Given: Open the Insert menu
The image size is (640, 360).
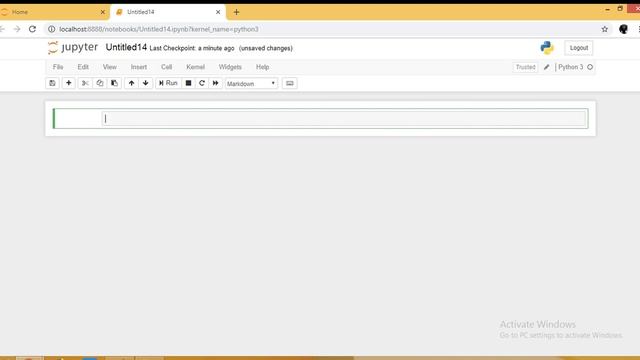Looking at the screenshot, I should click(x=139, y=67).
